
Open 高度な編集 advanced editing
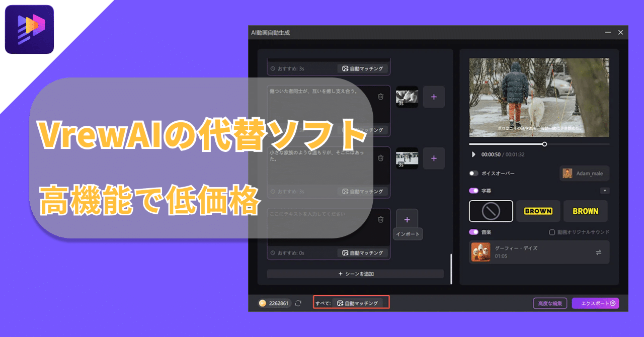549,303
